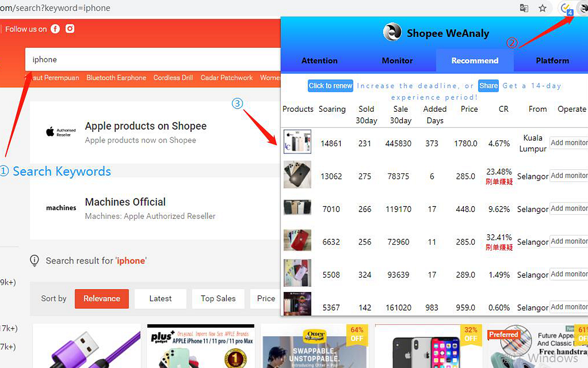This screenshot has width=588, height=368.
Task: Click the 'Added Days' column header
Action: 435,115
